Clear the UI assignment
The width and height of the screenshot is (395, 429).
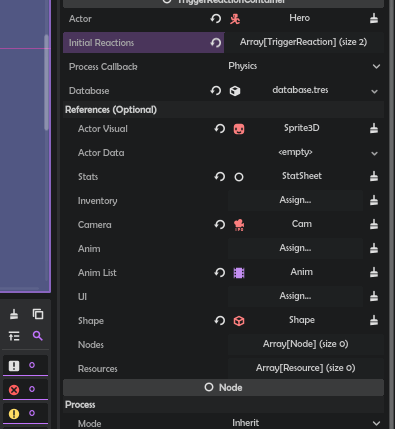(x=374, y=297)
